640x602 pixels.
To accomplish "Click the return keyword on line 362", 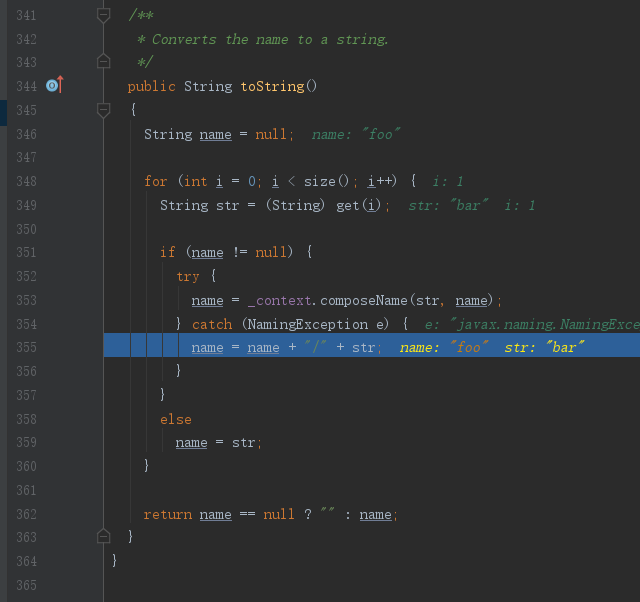I will (x=167, y=514).
